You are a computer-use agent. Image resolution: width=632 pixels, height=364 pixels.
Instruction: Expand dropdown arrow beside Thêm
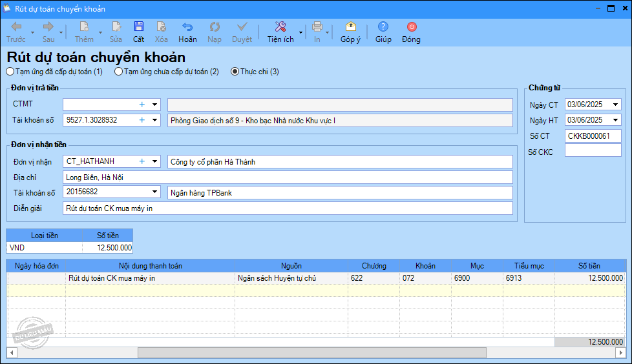pos(100,33)
